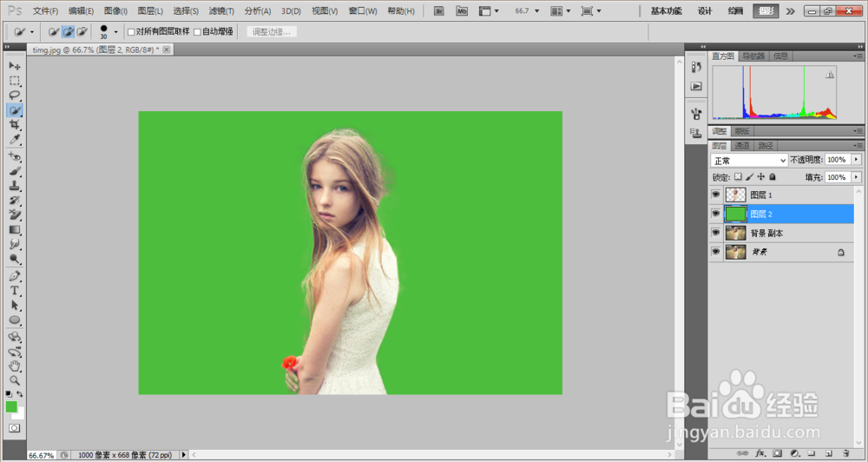Select the Rectangular Marquee tool
This screenshot has width=868, height=462.
coord(15,81)
